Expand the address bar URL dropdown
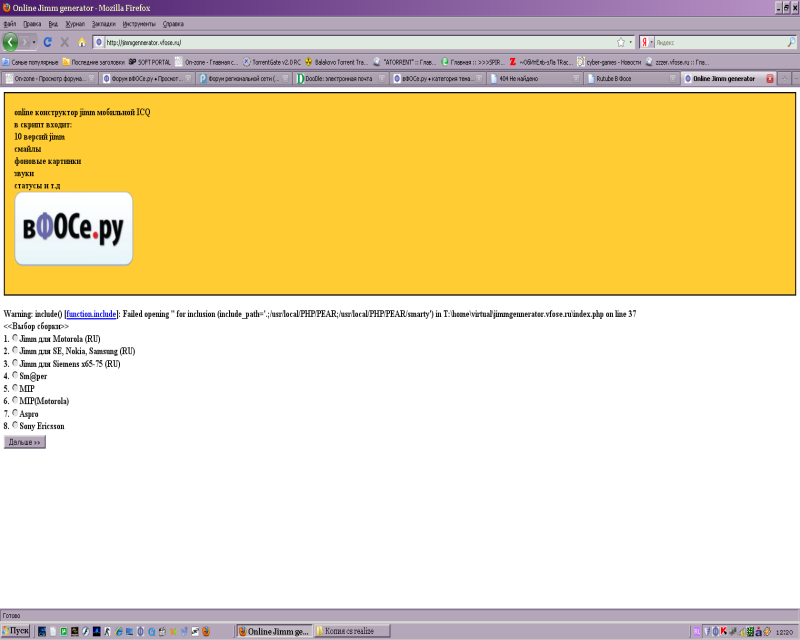This screenshot has width=800, height=640. click(631, 42)
